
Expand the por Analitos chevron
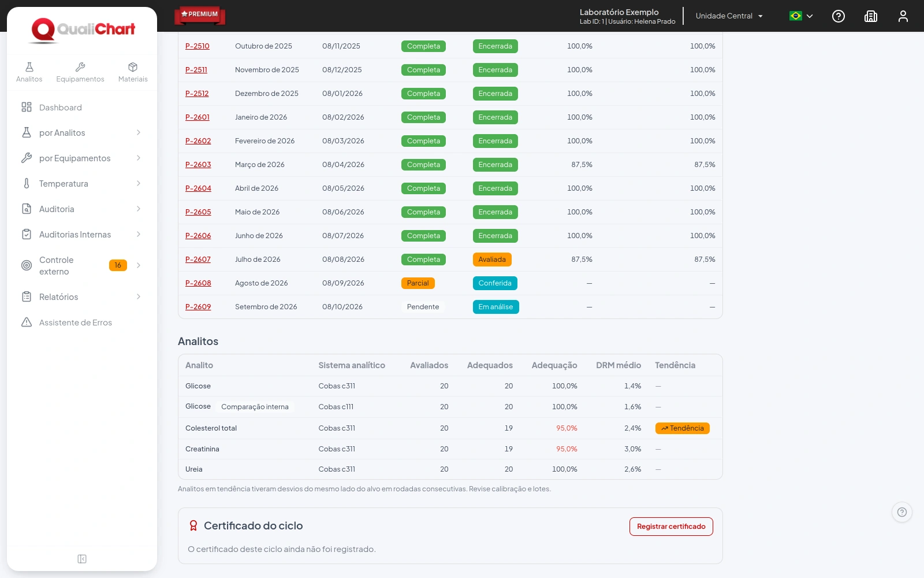[x=139, y=133]
